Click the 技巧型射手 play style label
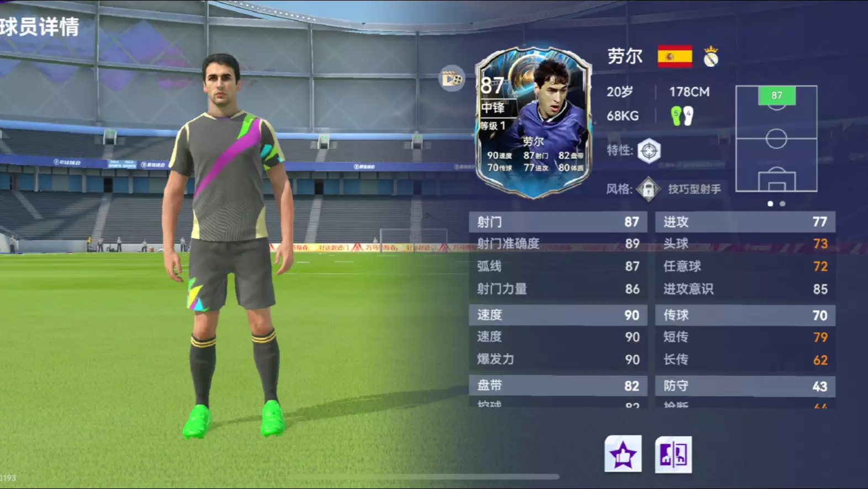 pos(695,189)
